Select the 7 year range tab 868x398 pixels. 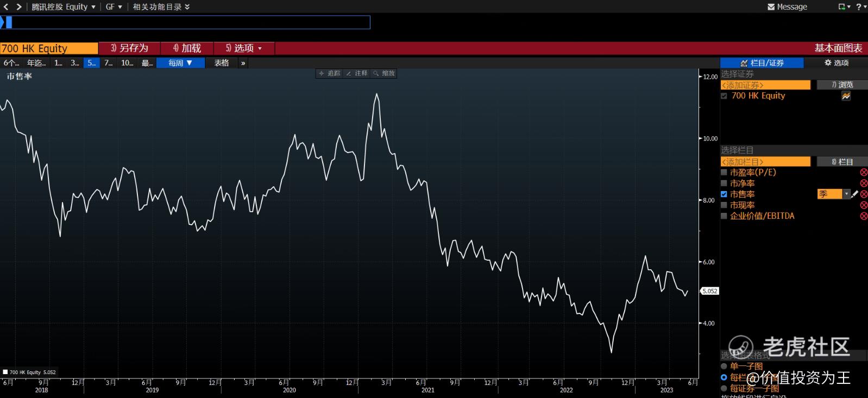tap(109, 63)
